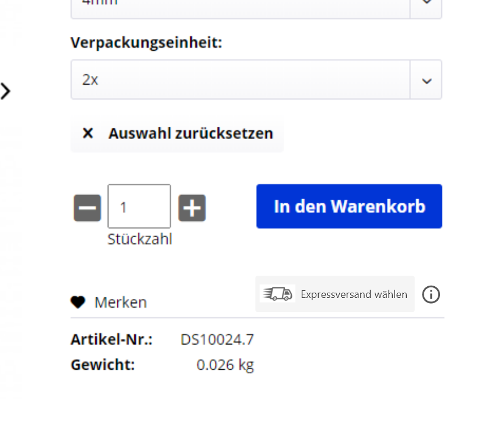Click the Artikel-Nr.: label
This screenshot has height=448, width=499.
coord(111,339)
